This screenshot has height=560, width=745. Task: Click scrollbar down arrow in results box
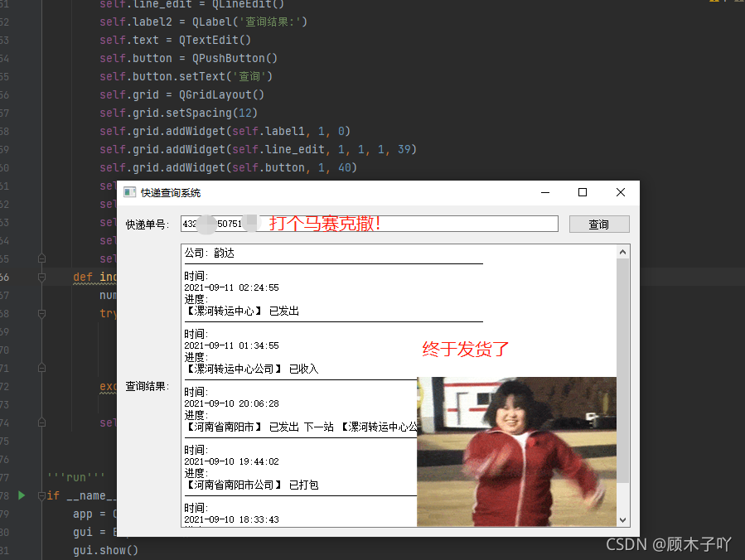click(622, 520)
